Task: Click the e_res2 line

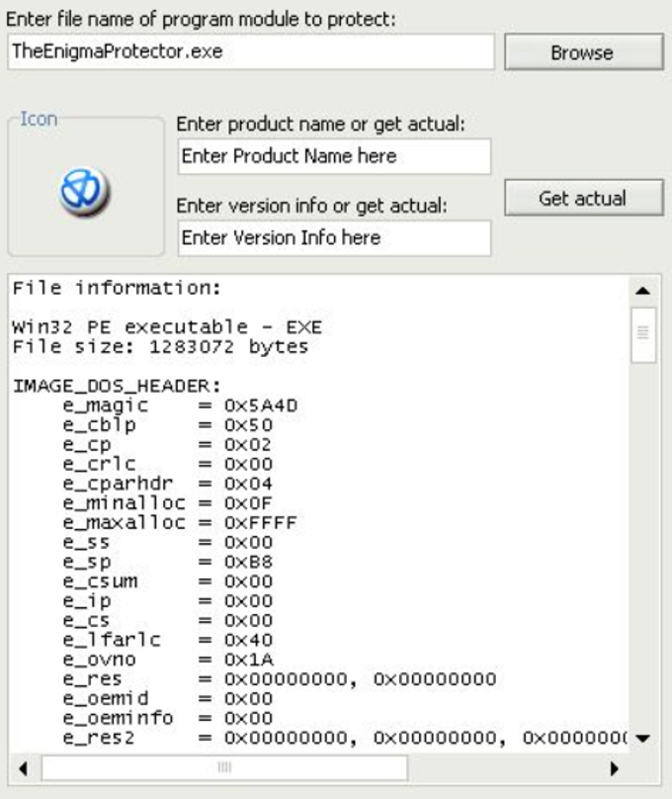Action: click(x=345, y=738)
